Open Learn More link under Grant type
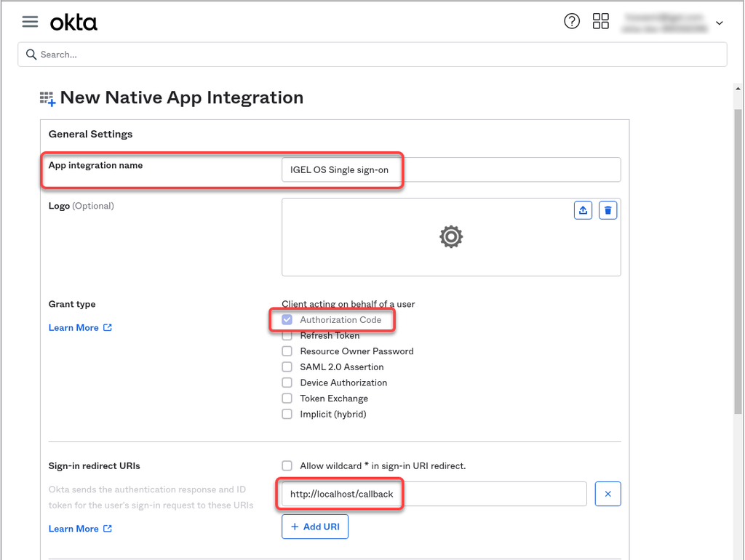The height and width of the screenshot is (560, 745). pyautogui.click(x=73, y=328)
